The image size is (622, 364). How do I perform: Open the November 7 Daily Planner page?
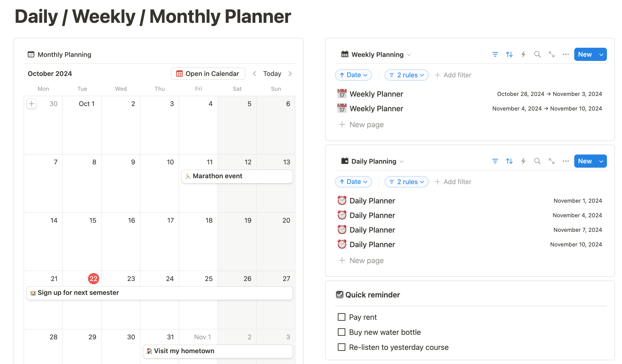pos(372,230)
